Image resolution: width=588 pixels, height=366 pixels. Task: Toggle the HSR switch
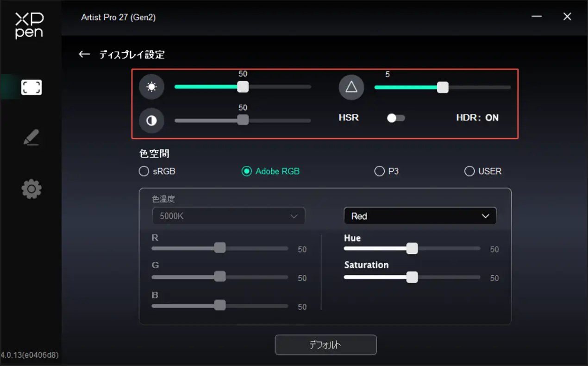(x=396, y=118)
